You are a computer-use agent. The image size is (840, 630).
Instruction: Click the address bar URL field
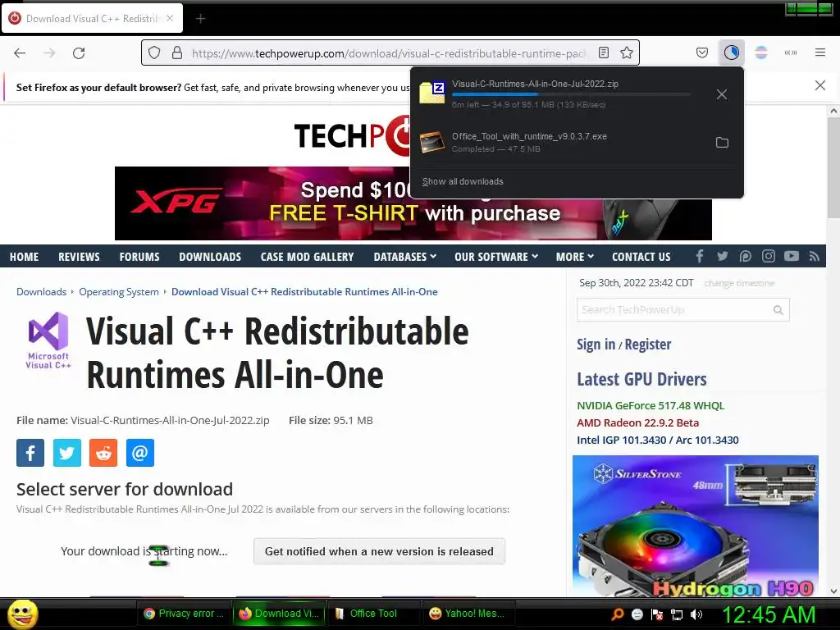388,53
